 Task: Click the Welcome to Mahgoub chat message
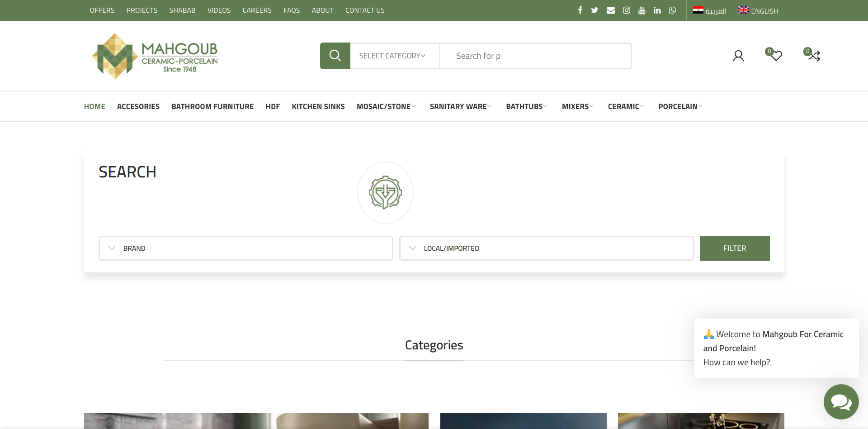pos(777,348)
